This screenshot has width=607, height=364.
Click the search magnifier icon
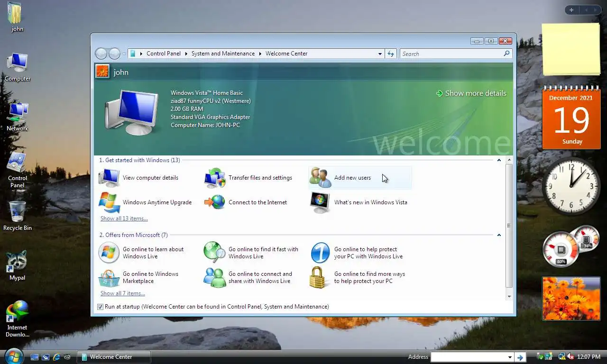point(506,54)
